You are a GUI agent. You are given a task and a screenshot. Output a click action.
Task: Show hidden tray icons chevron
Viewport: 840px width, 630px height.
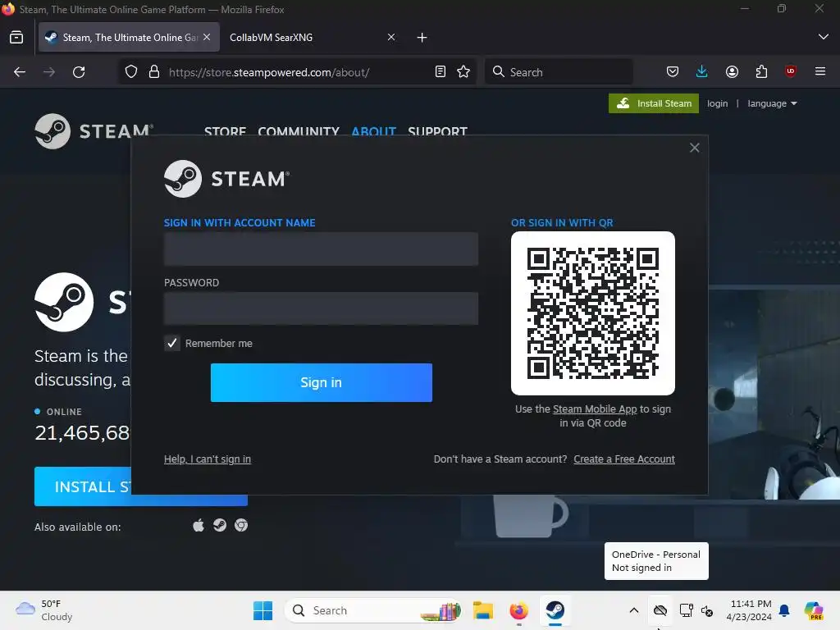click(x=634, y=610)
